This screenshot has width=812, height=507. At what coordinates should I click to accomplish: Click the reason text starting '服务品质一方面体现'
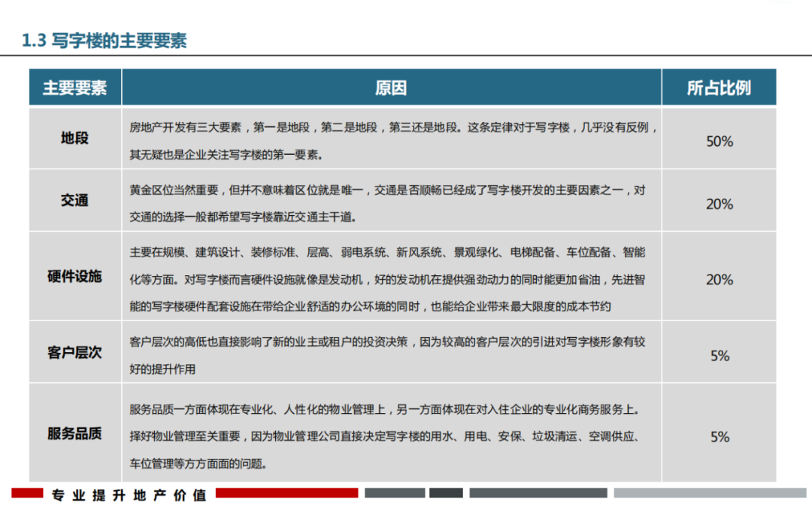pos(386,436)
